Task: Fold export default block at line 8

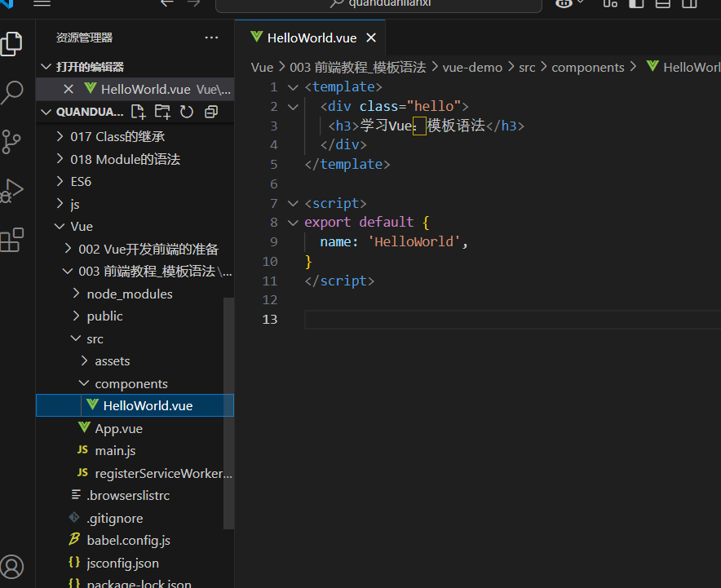Action: (293, 223)
